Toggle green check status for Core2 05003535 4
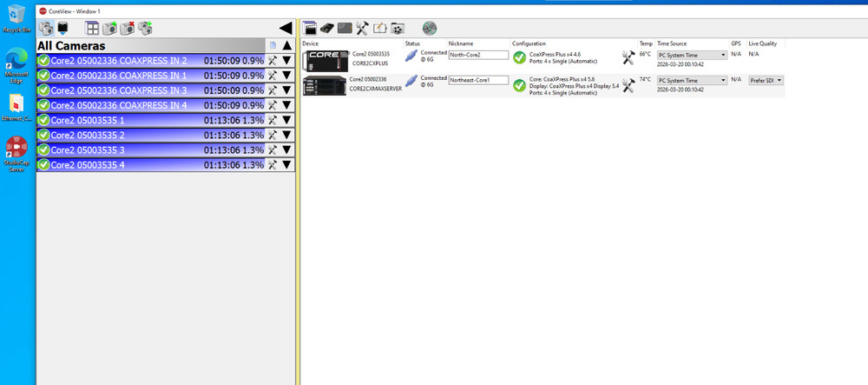The image size is (868, 385). 43,164
